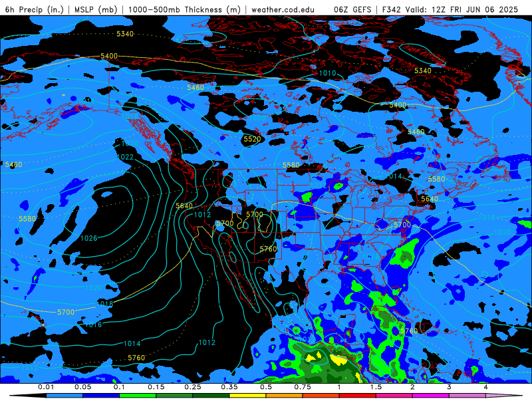
Task: Select the bright green 0.1 legend swatch
Action: click(x=138, y=396)
